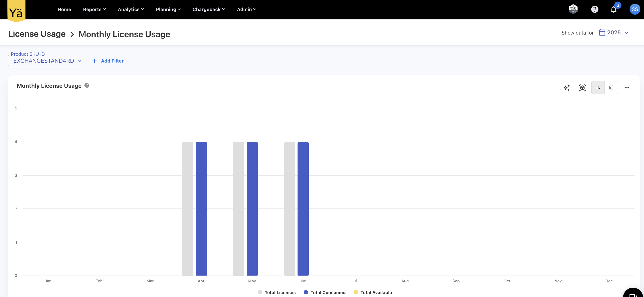Open the Home menu item
This screenshot has height=297, width=644.
64,9
